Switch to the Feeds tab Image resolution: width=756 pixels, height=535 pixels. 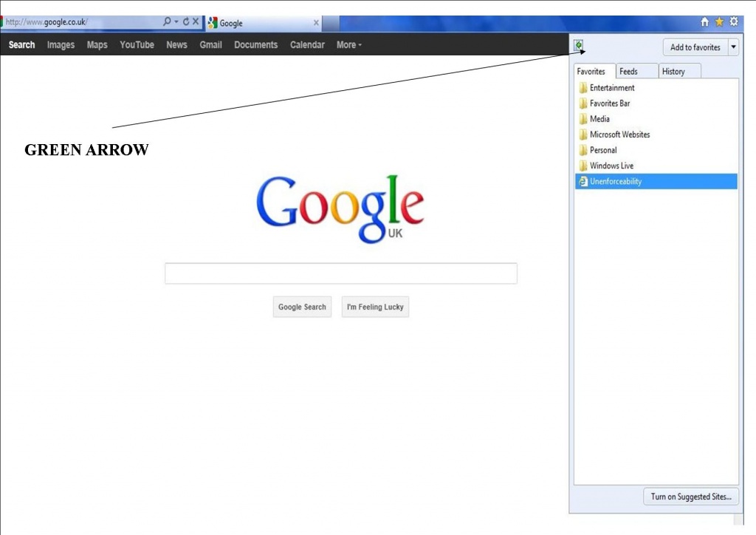point(628,72)
